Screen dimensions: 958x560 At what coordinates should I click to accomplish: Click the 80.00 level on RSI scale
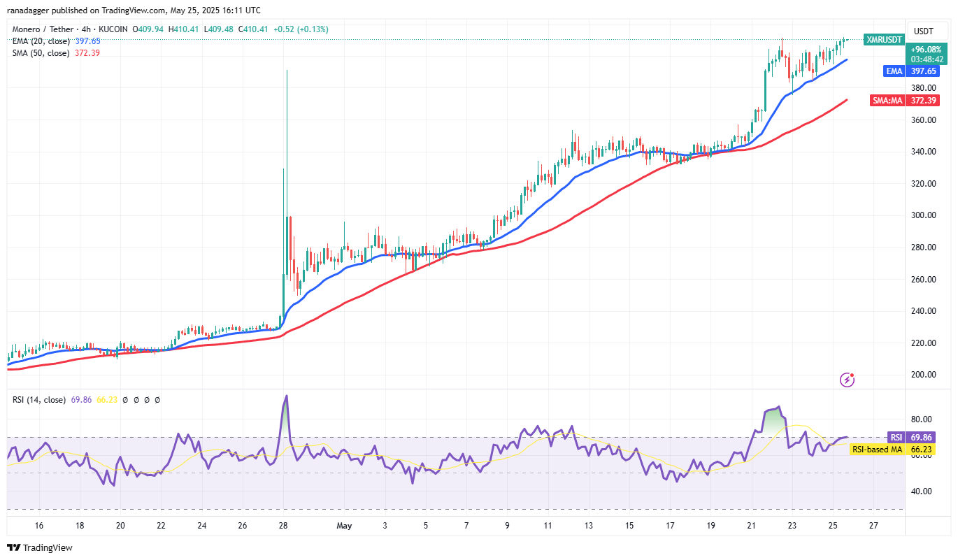[921, 419]
